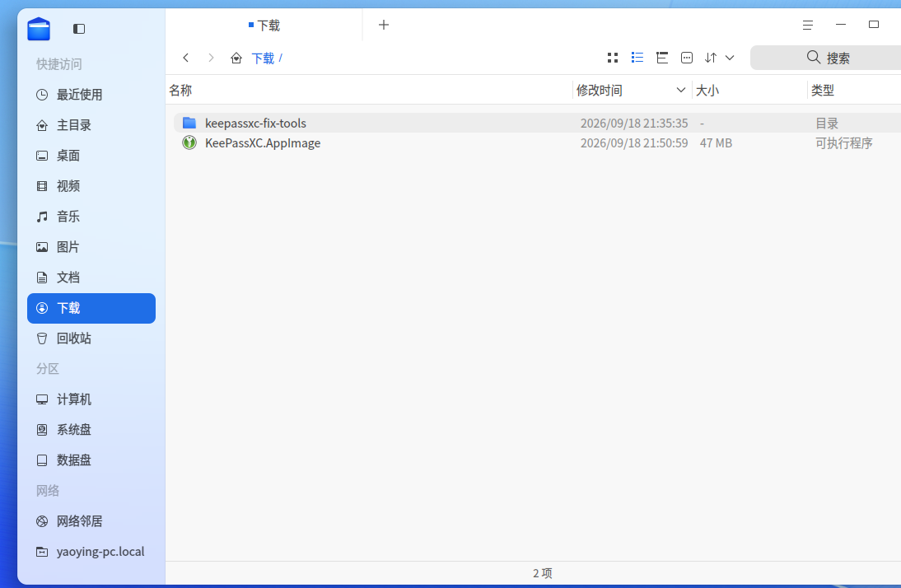The image size is (901, 588).
Task: Open 系统盘 in the sidebar
Action: coord(91,429)
